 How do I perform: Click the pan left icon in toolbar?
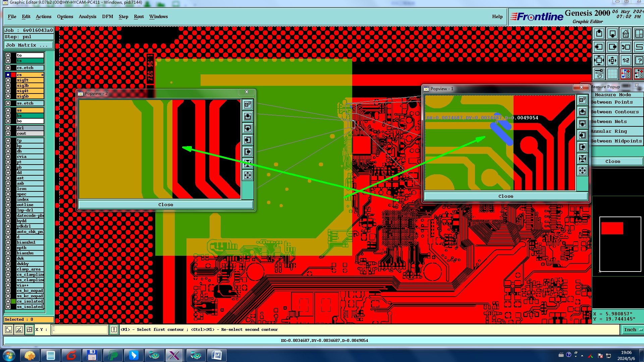(x=599, y=47)
